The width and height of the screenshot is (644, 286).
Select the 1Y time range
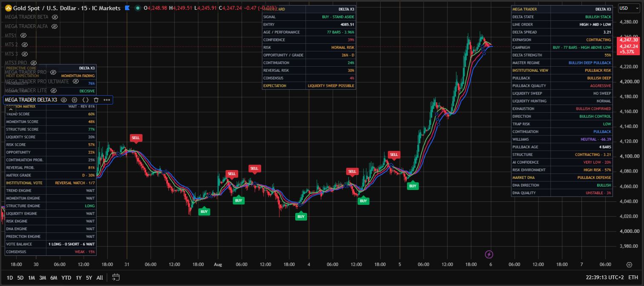tap(79, 278)
